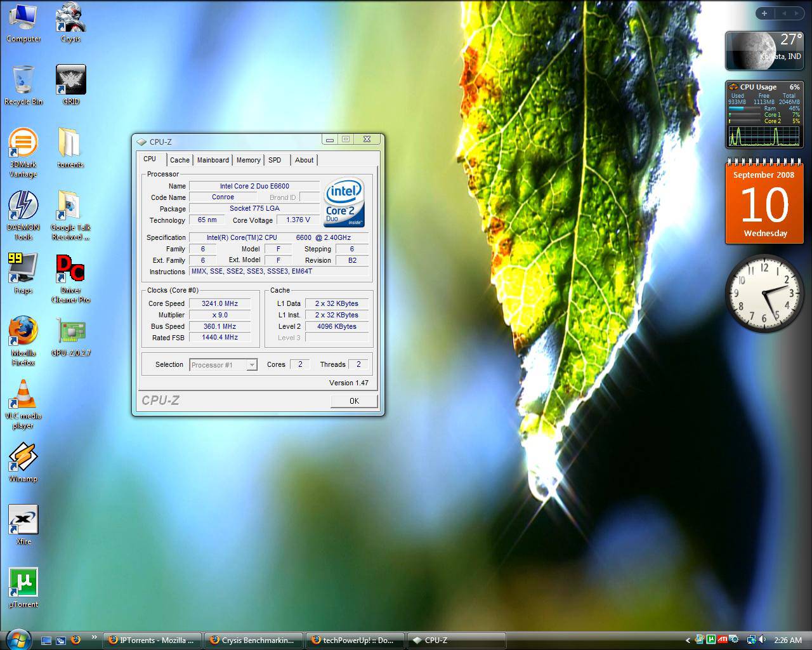Switch to techPowerUp taskbar button
The width and height of the screenshot is (812, 650).
355,640
